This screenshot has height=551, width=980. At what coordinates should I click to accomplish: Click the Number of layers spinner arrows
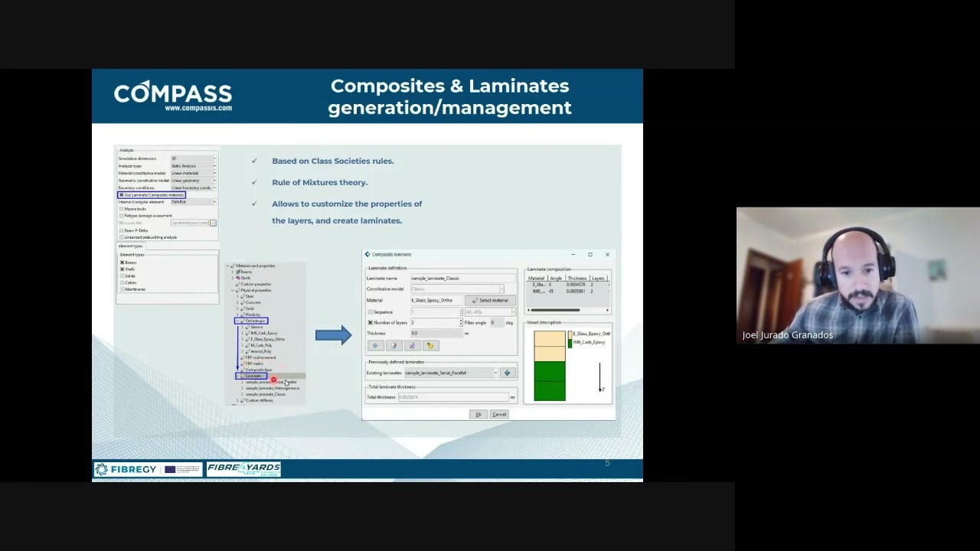[x=461, y=323]
